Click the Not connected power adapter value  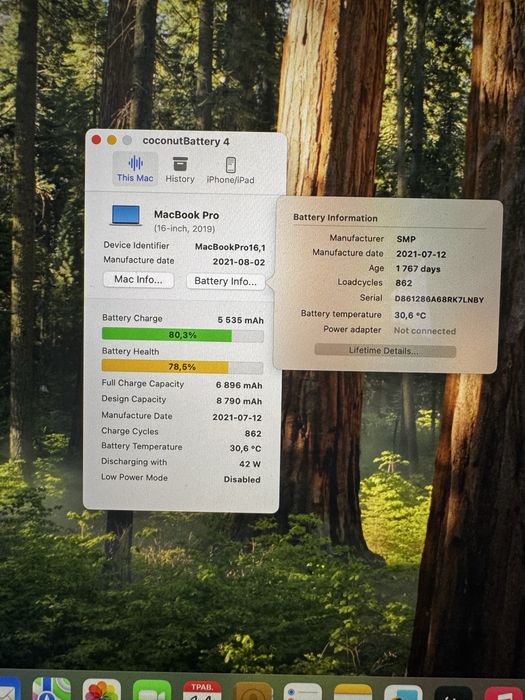425,331
